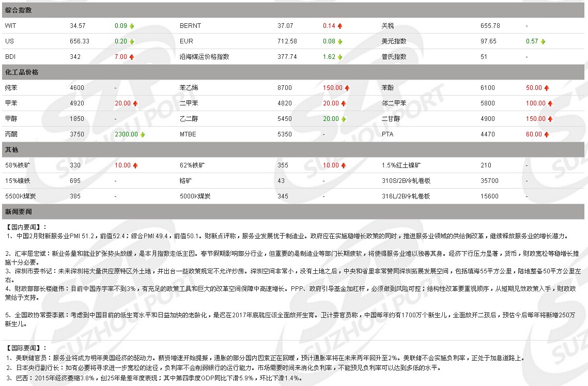Image resolution: width=588 pixels, height=386 pixels.
Task: Click news item about 美联储官员
Action: [x=266, y=358]
